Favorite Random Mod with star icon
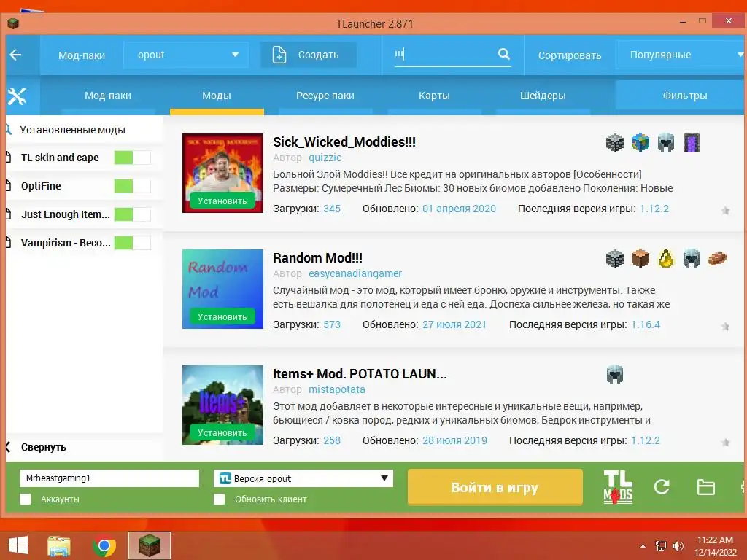Image resolution: width=747 pixels, height=560 pixels. coord(726,326)
